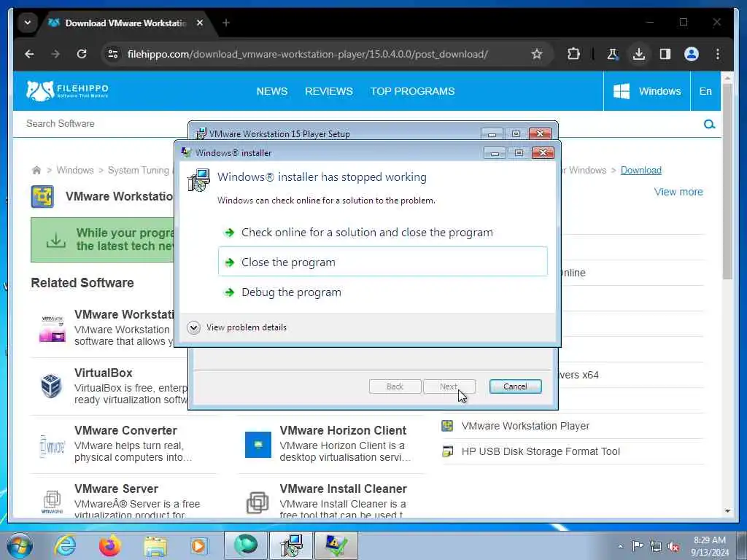The image size is (747, 560).
Task: Launch Firefox from taskbar
Action: (x=110, y=545)
